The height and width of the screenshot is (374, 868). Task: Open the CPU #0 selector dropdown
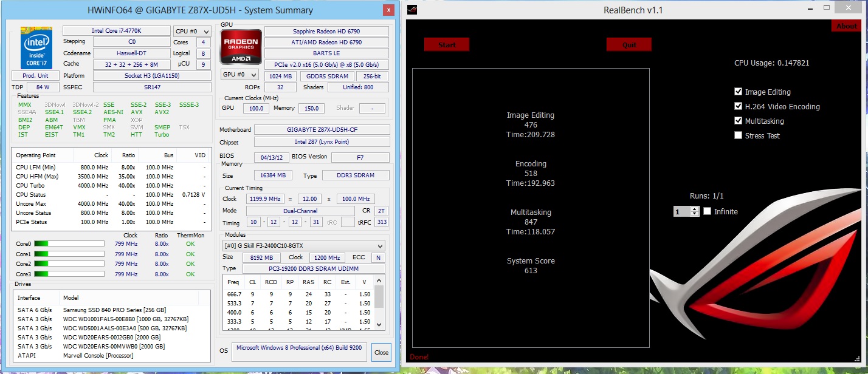pos(191,31)
